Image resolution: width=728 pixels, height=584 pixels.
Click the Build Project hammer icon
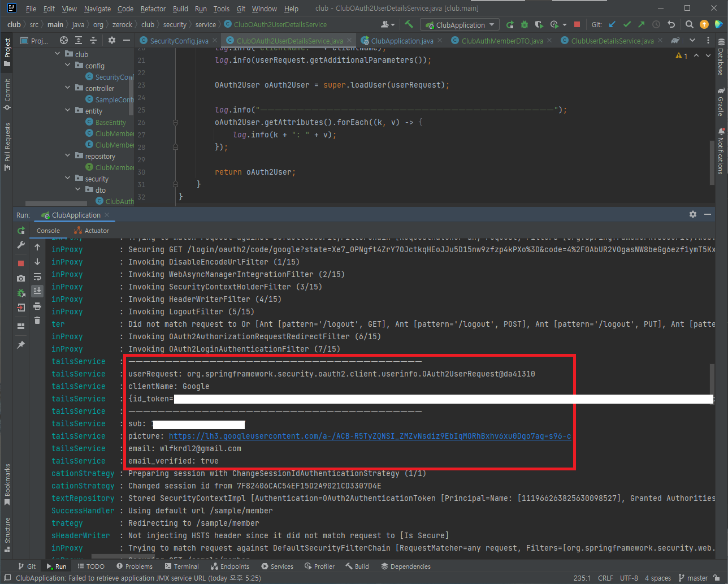(x=409, y=24)
